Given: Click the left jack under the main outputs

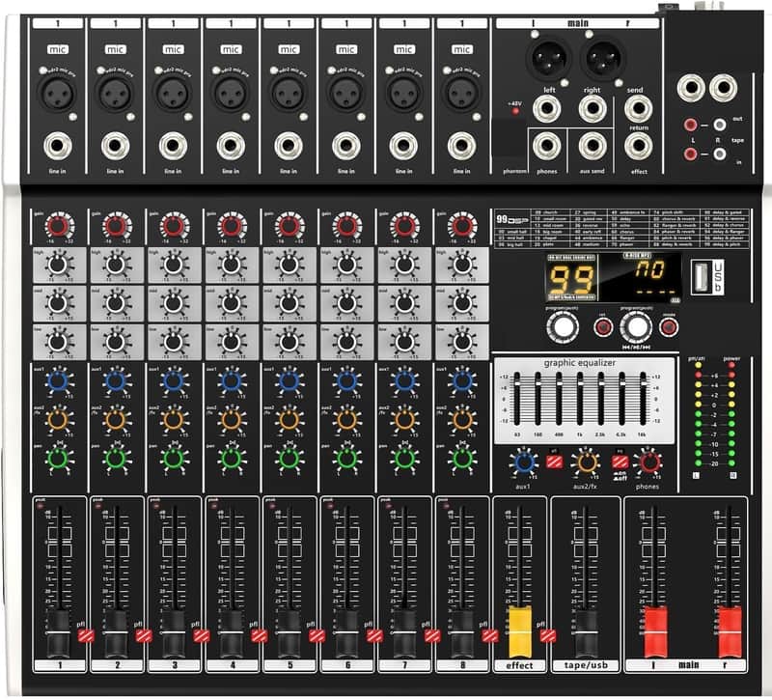Looking at the screenshot, I should click(x=546, y=109).
